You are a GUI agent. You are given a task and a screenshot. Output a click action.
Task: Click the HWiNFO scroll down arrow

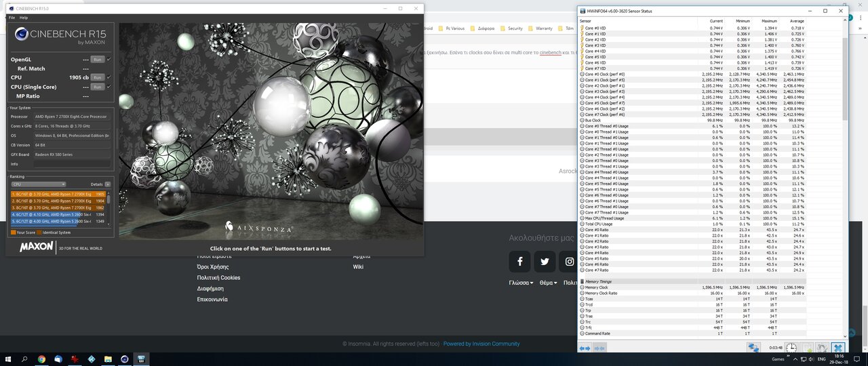point(844,335)
